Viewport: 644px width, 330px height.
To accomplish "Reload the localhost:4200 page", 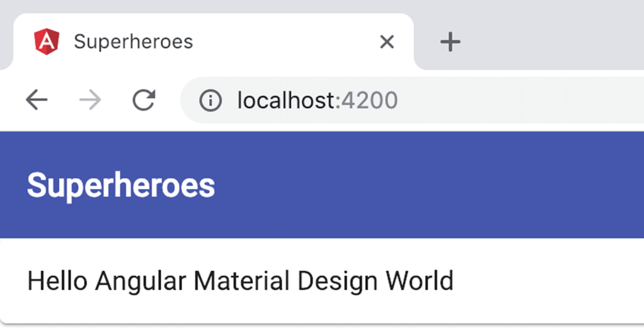I will 144,100.
